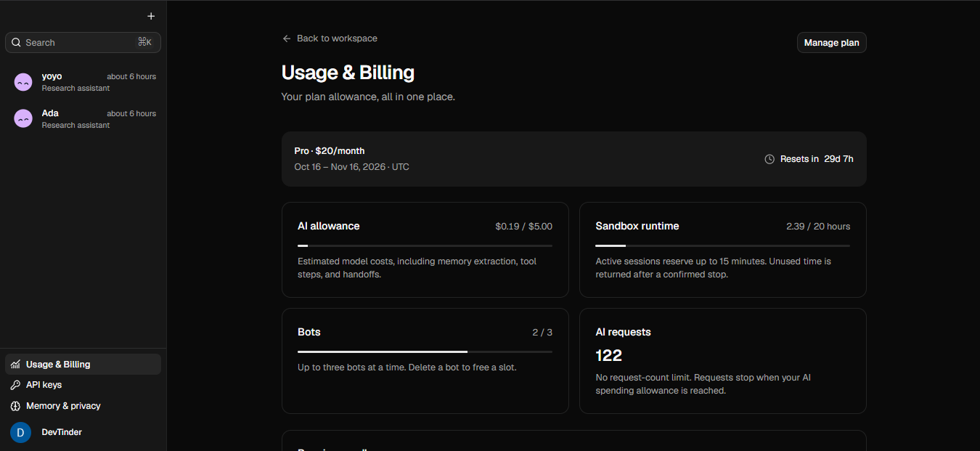Click the plan allowance subtitle text
The image size is (980, 451).
(x=368, y=97)
